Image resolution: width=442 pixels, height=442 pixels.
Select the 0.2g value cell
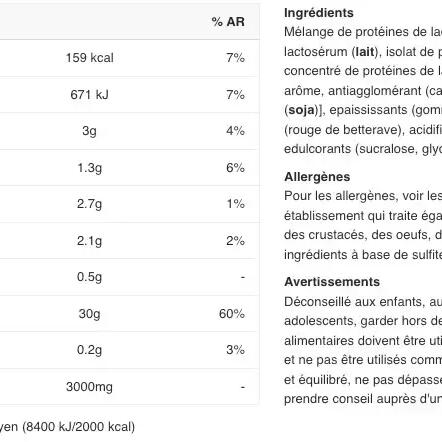(89, 350)
